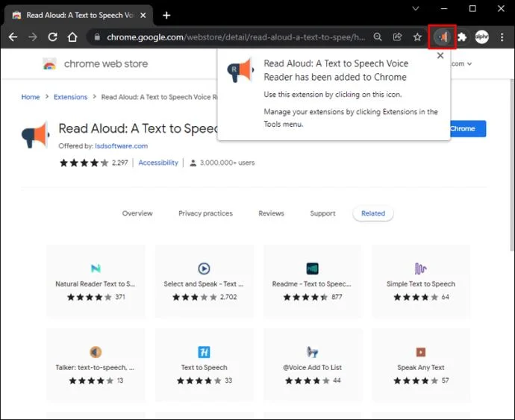Open Readme - Text to Speech card
This screenshot has height=420, width=515.
point(312,281)
